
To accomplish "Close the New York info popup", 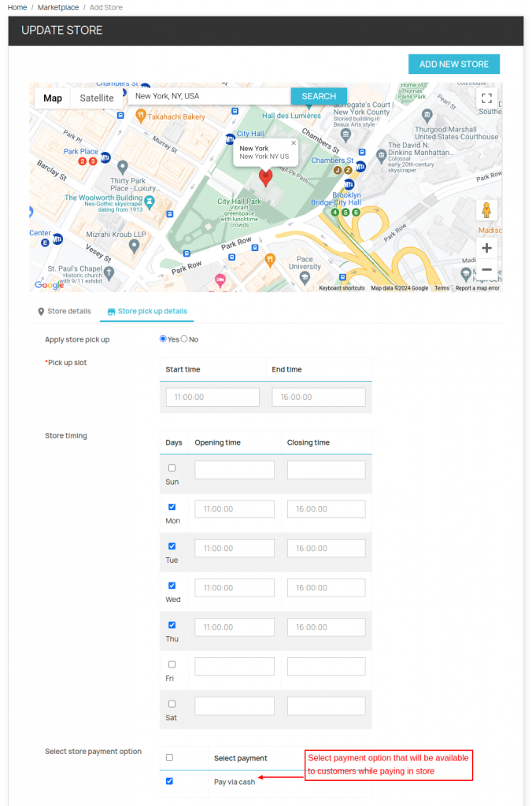I will [294, 143].
